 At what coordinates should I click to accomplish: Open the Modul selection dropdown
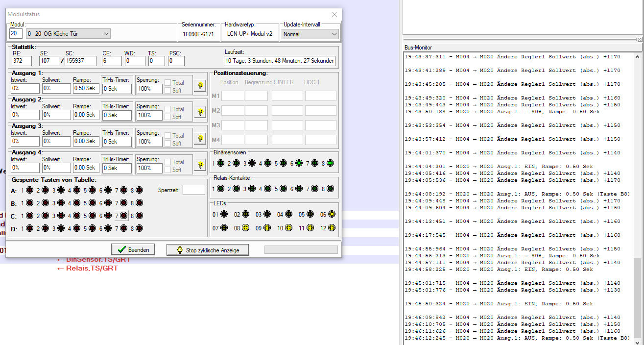[106, 34]
